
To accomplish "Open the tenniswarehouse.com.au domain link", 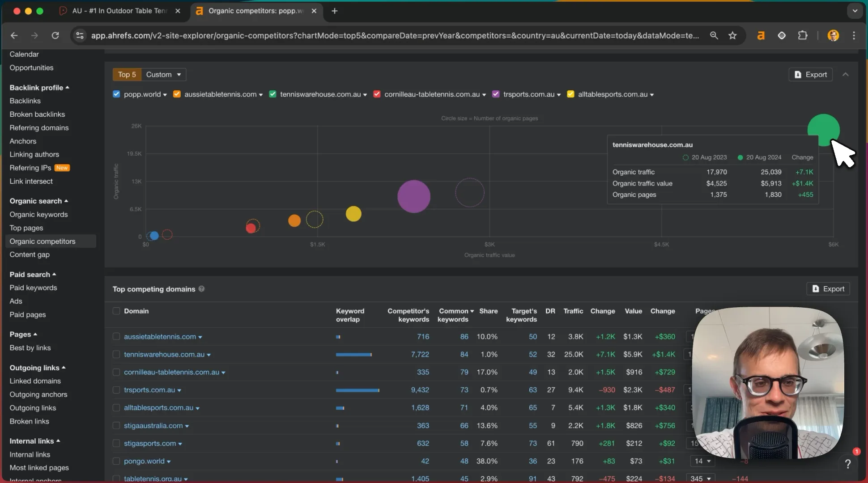I will click(164, 354).
